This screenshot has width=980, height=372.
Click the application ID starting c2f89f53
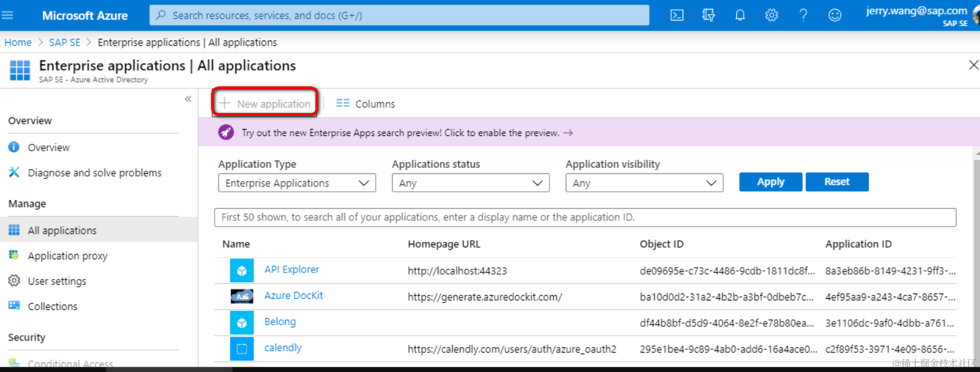[x=891, y=349]
